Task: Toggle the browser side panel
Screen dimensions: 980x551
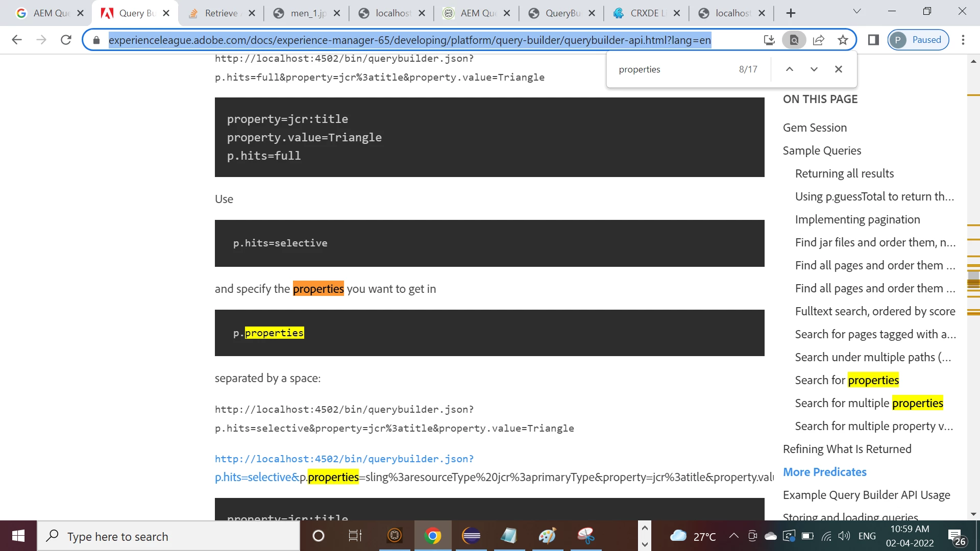Action: point(873,40)
